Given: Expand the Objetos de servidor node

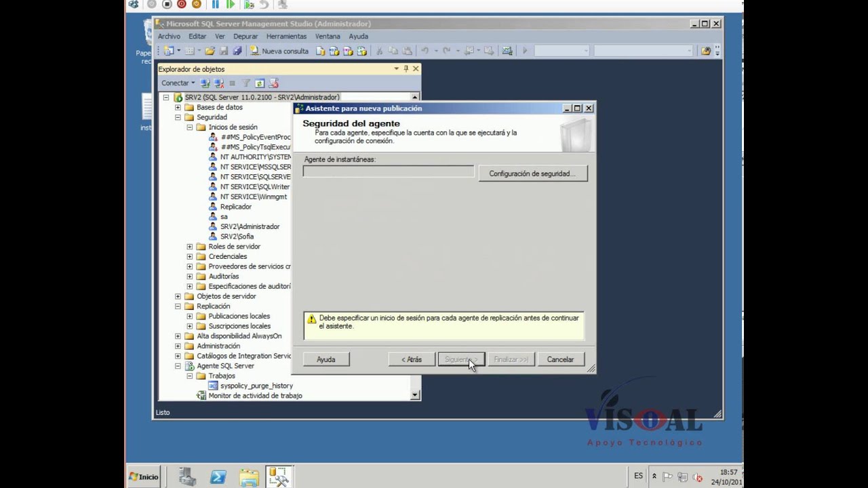Looking at the screenshot, I should tap(178, 296).
